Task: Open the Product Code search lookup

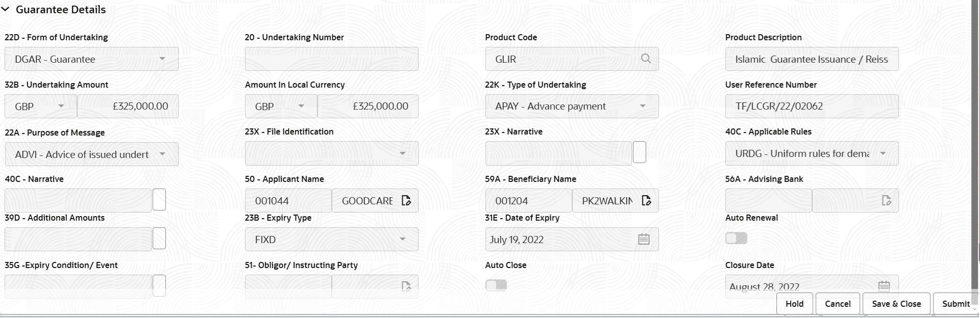Action: 646,59
